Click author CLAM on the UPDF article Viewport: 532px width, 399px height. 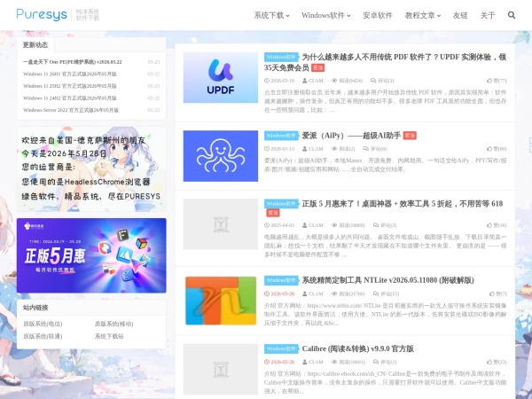click(313, 81)
